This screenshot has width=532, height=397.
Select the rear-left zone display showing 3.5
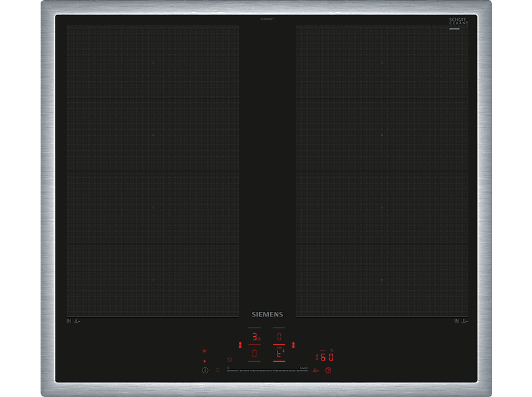(x=255, y=337)
